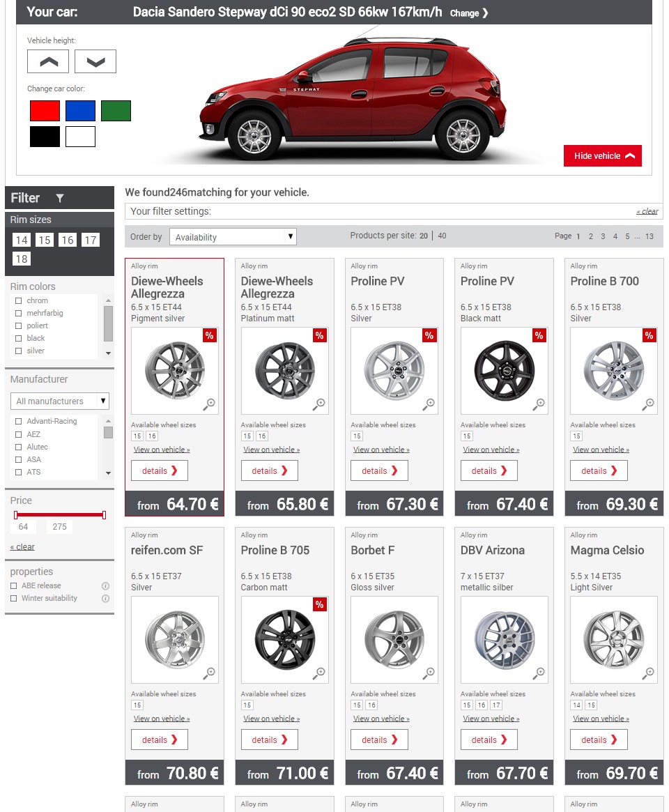View Proline PV Black matt on vehicle
The height and width of the screenshot is (812, 669).
[x=491, y=450]
